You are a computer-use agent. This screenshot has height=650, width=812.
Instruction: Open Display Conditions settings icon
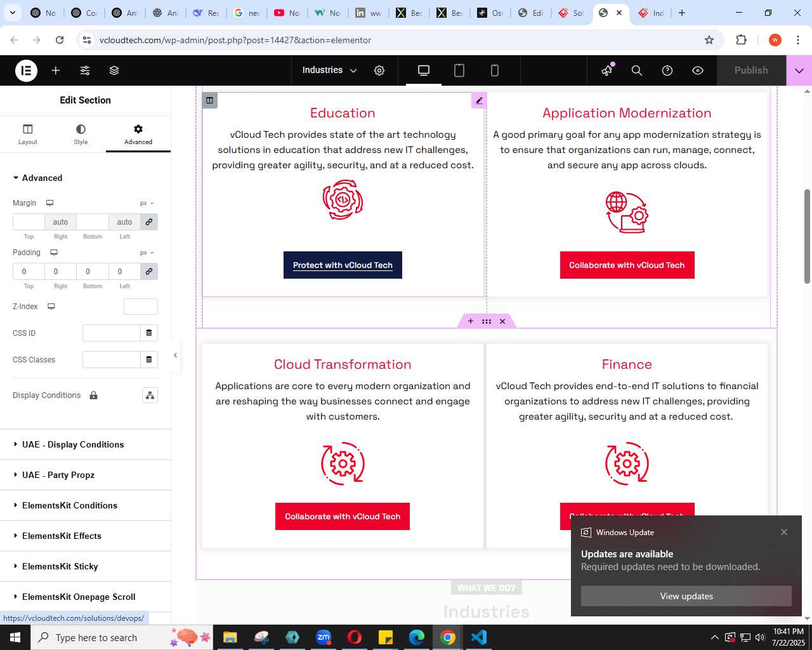pos(150,395)
